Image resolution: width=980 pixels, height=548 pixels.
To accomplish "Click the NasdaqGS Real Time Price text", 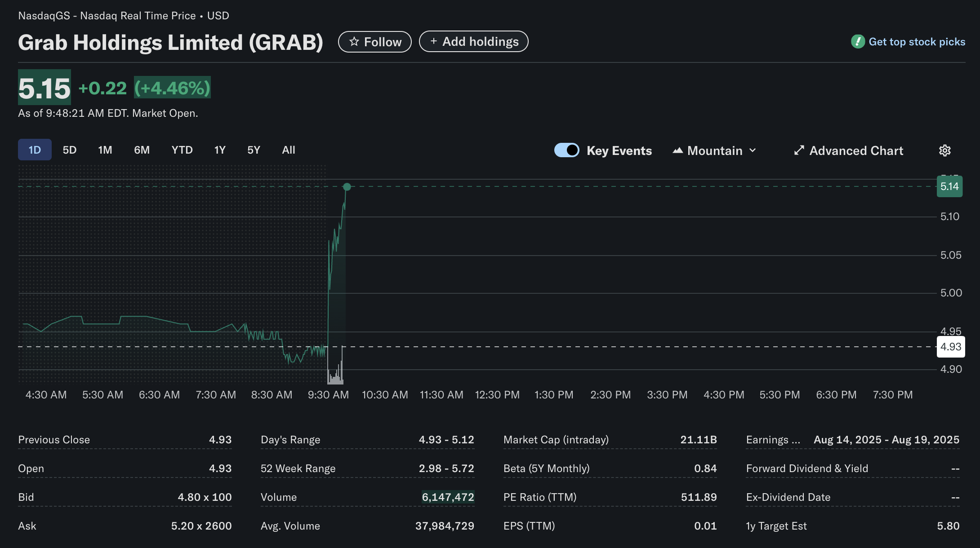I will pyautogui.click(x=124, y=16).
